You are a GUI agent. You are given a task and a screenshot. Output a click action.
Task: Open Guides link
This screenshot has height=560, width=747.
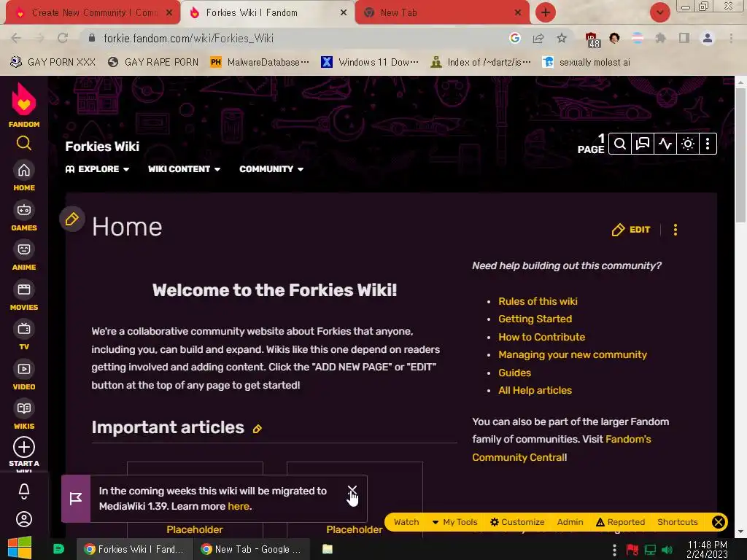pos(514,373)
